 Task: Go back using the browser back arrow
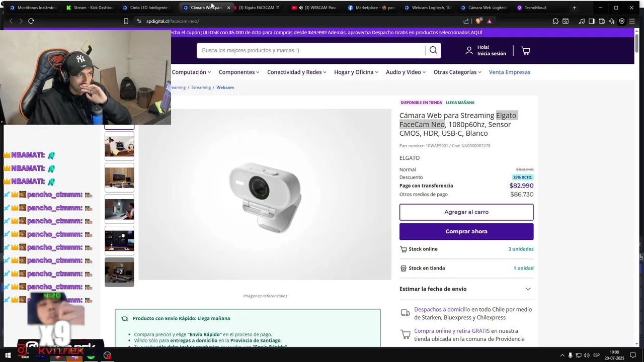11,21
